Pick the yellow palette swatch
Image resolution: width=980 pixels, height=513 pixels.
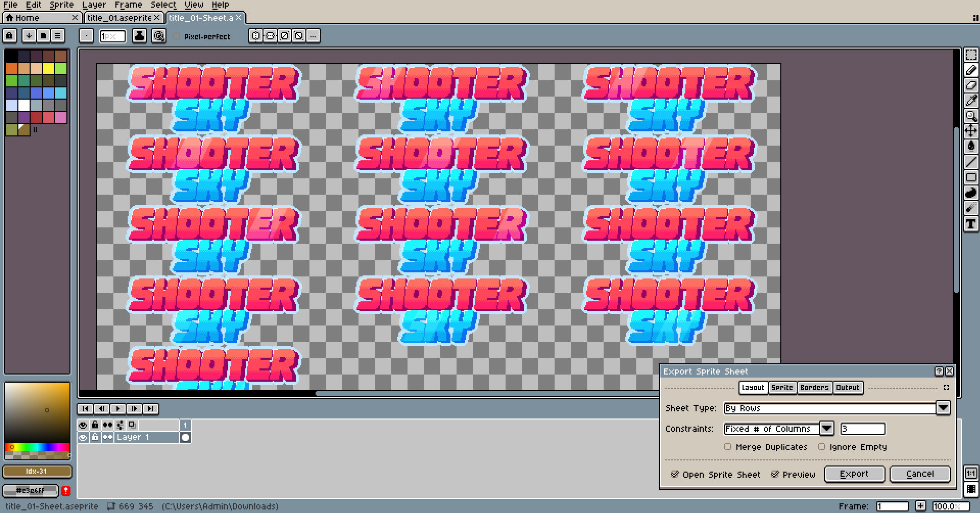(x=49, y=68)
